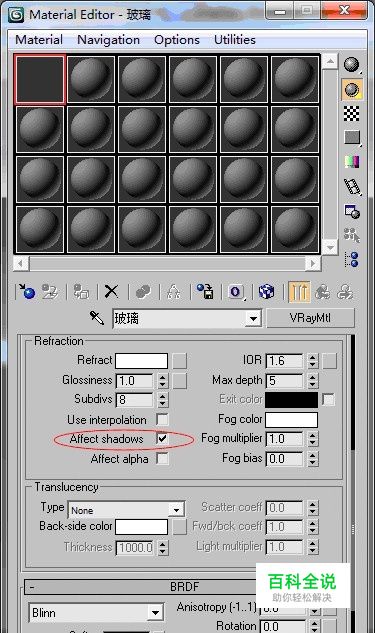
Task: Click the Put to Library icon
Action: pos(205,291)
